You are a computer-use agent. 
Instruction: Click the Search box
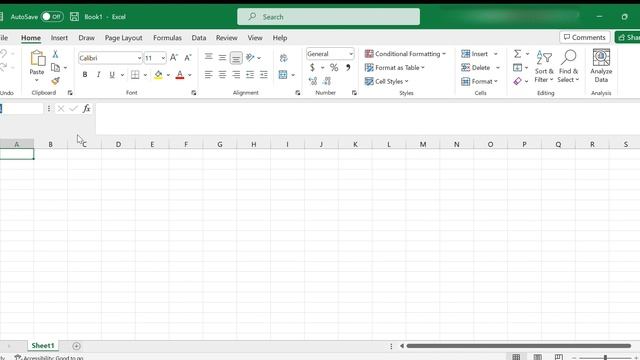(x=328, y=17)
